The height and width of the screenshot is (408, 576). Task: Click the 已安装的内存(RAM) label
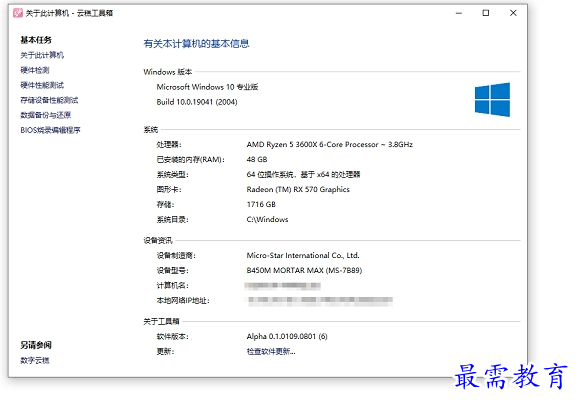click(190, 159)
